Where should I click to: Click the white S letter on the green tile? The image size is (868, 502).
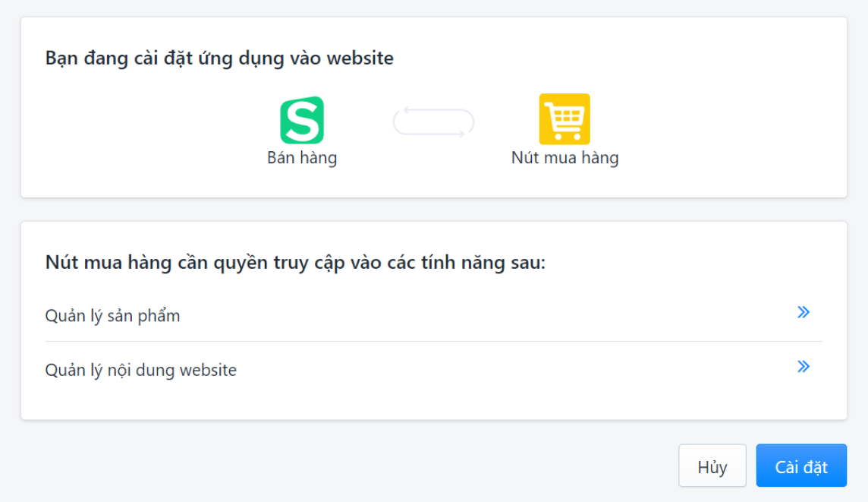point(301,118)
